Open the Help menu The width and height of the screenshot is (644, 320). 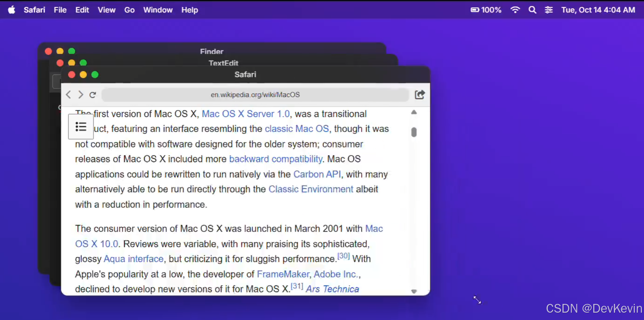pyautogui.click(x=190, y=10)
